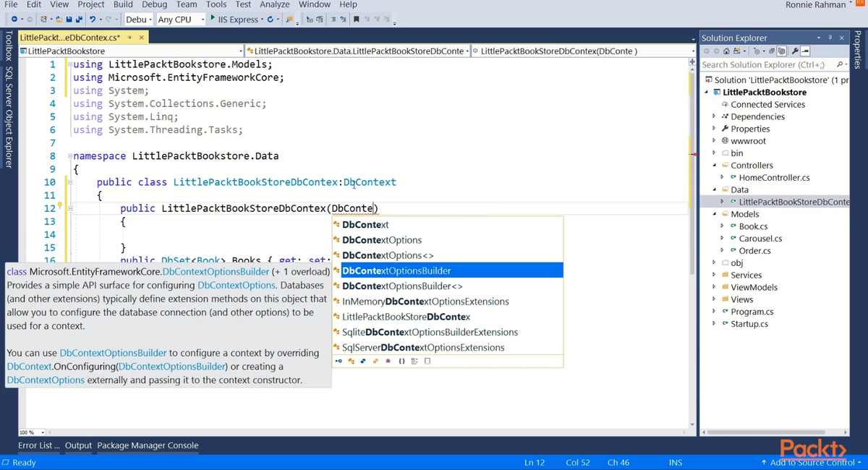Click Add to Source Control in status bar

pos(811,462)
